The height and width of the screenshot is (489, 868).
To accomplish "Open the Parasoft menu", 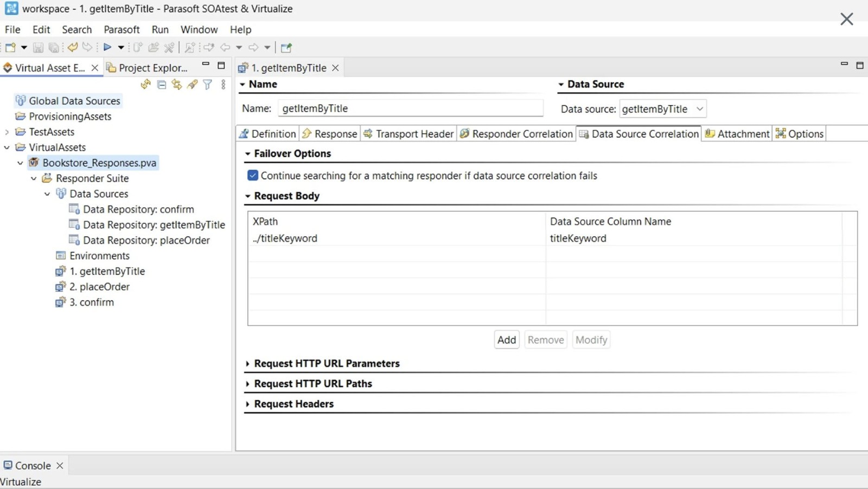I will pyautogui.click(x=122, y=29).
